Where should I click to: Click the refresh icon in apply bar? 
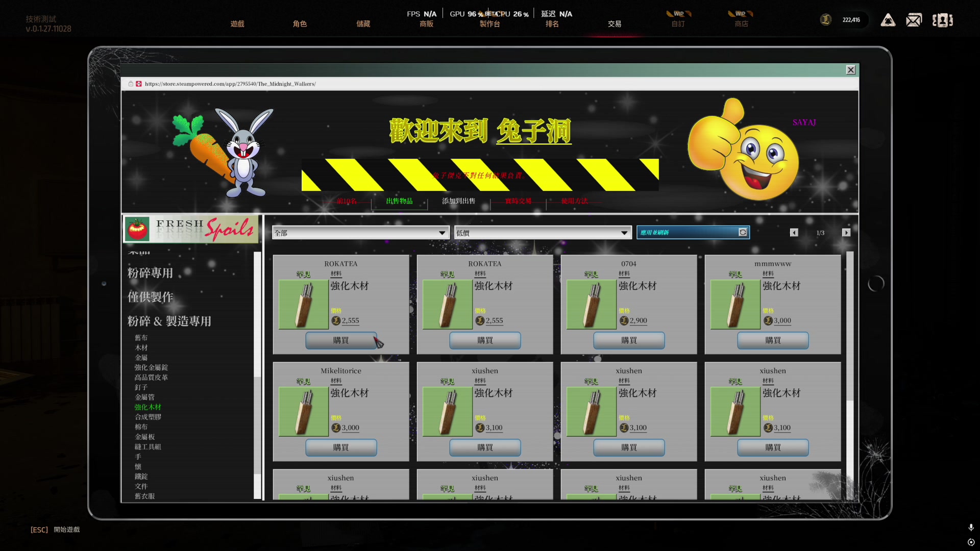point(743,233)
